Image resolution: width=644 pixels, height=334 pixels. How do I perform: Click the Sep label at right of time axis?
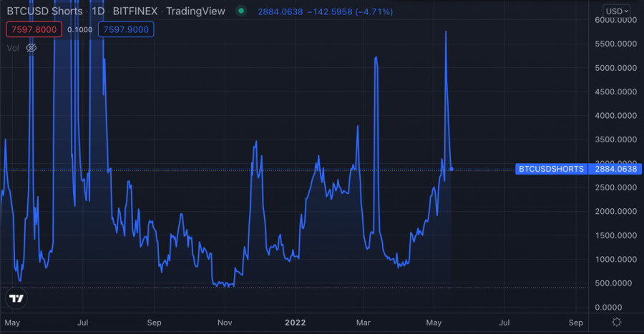click(x=576, y=323)
